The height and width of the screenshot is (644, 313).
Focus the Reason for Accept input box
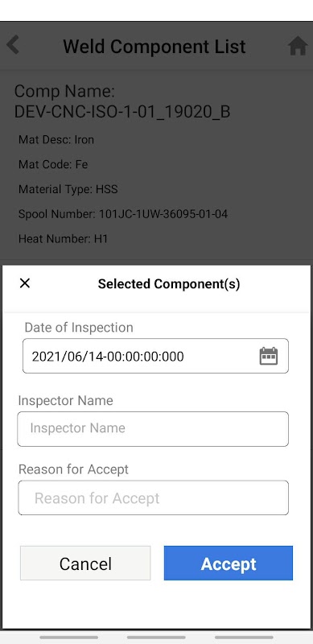click(x=153, y=497)
